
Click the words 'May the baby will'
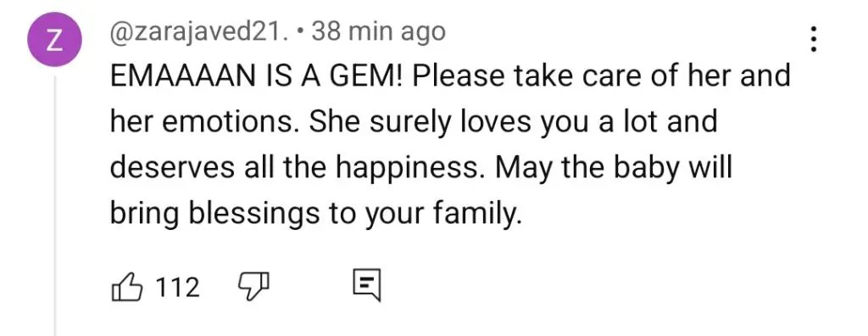[x=614, y=169]
